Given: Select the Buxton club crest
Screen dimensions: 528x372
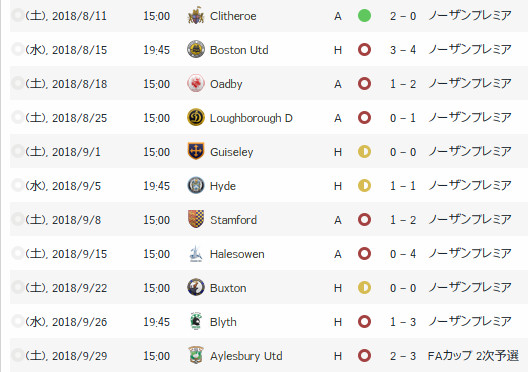Looking at the screenshot, I should click(196, 288).
